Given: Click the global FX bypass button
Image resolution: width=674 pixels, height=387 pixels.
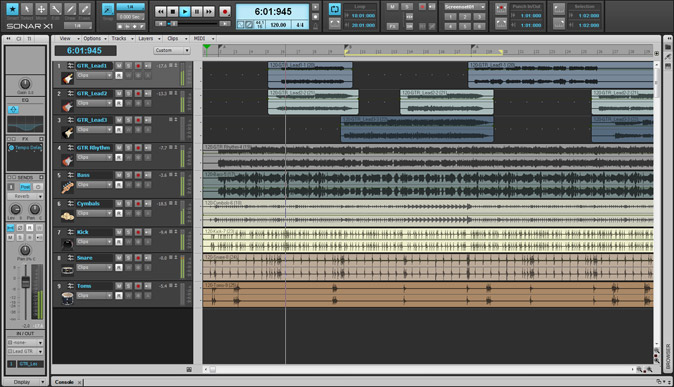Looking at the screenshot, I should (392, 26).
